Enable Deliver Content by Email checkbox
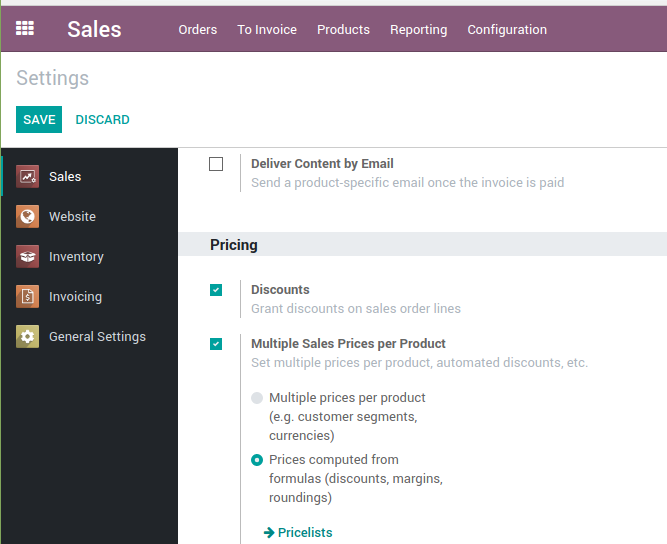This screenshot has width=667, height=544. pos(216,164)
